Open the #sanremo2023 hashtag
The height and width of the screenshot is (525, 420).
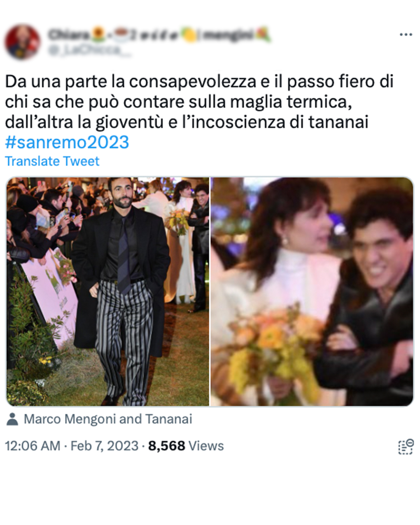coord(67,142)
